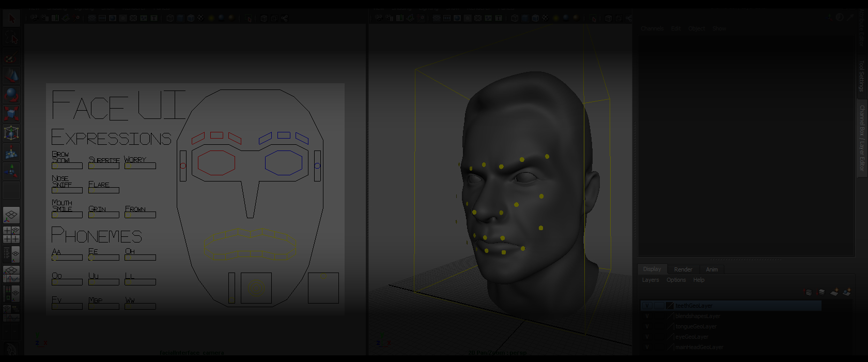Toggle display type box of teethGeoLayer

[659, 306]
